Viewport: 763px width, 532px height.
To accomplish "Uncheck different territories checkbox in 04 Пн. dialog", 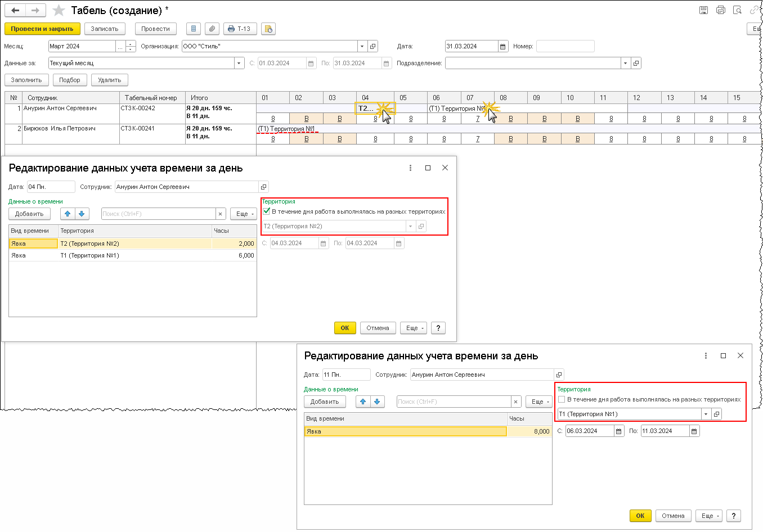I will tap(267, 211).
